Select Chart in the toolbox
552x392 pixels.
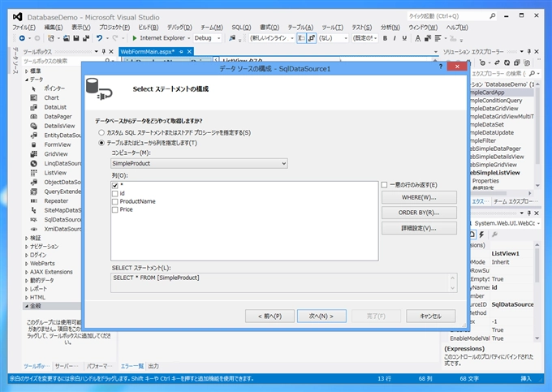click(x=51, y=98)
